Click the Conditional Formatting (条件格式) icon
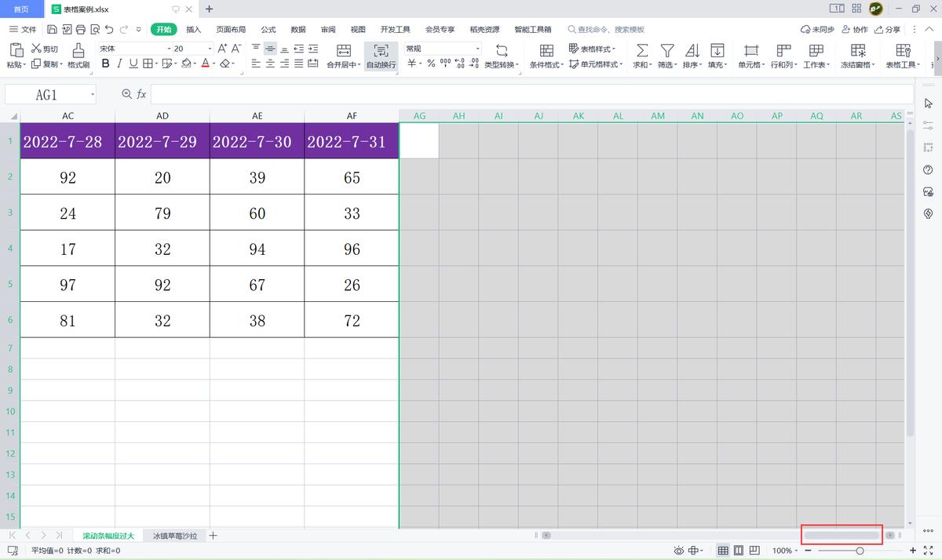Viewport: 942px width, 560px height. click(x=546, y=50)
